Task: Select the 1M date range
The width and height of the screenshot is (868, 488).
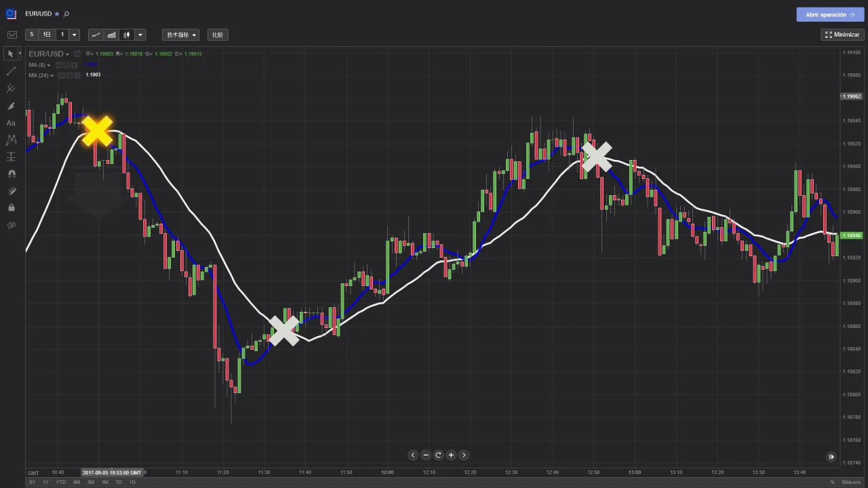Action: coord(105,482)
